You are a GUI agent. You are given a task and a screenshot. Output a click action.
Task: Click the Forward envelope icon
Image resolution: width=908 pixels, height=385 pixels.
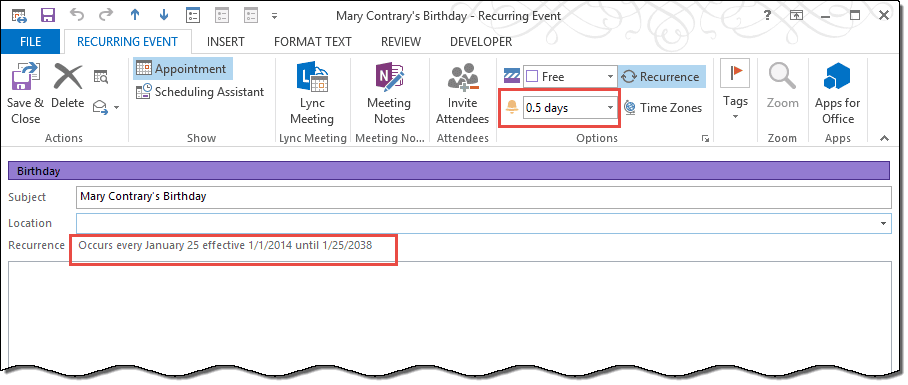[101, 107]
